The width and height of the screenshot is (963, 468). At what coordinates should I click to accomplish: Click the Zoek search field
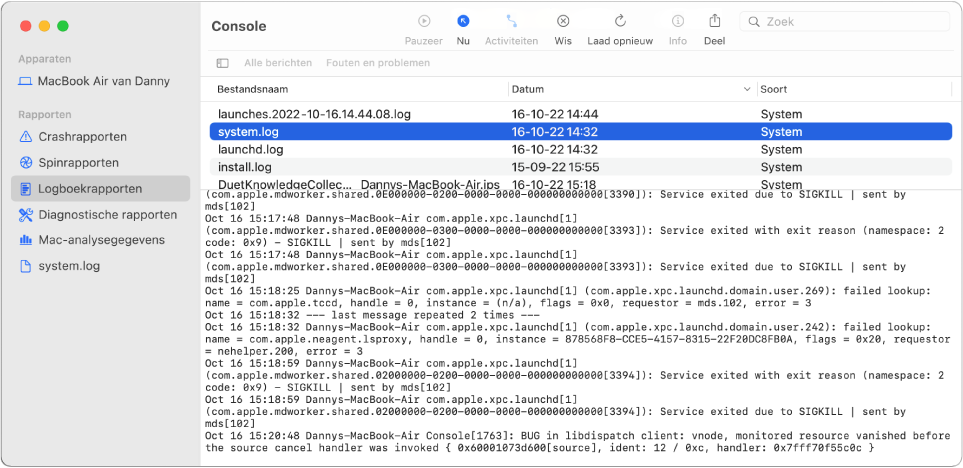844,21
